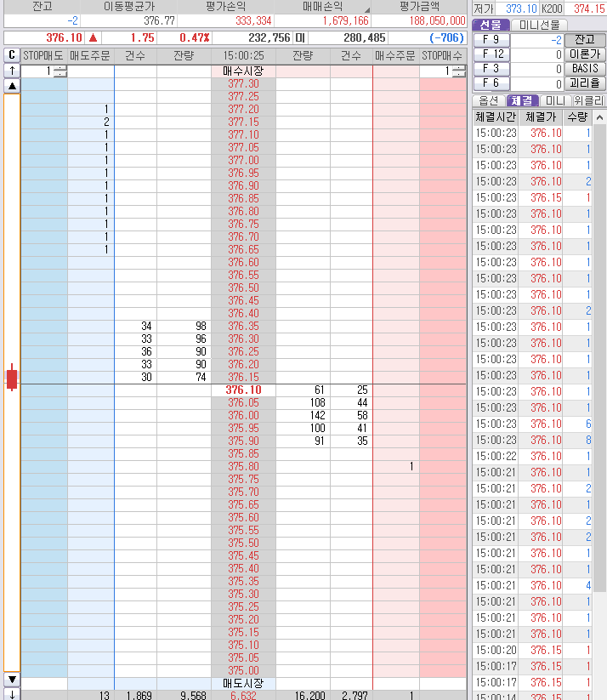Switch to the 선물 tab

(491, 25)
